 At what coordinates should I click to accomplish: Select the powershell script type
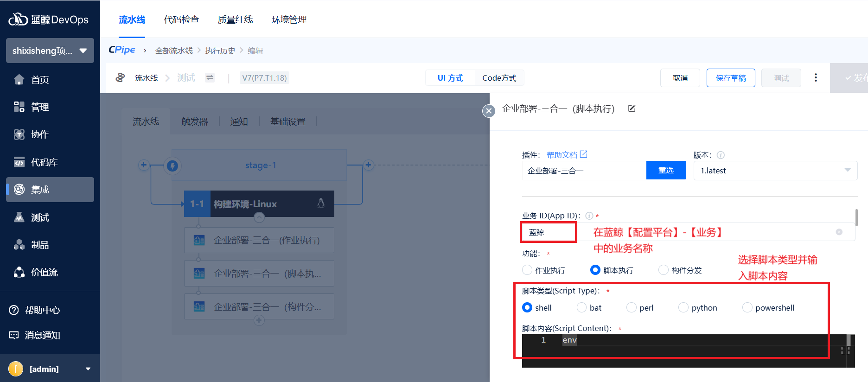point(747,307)
